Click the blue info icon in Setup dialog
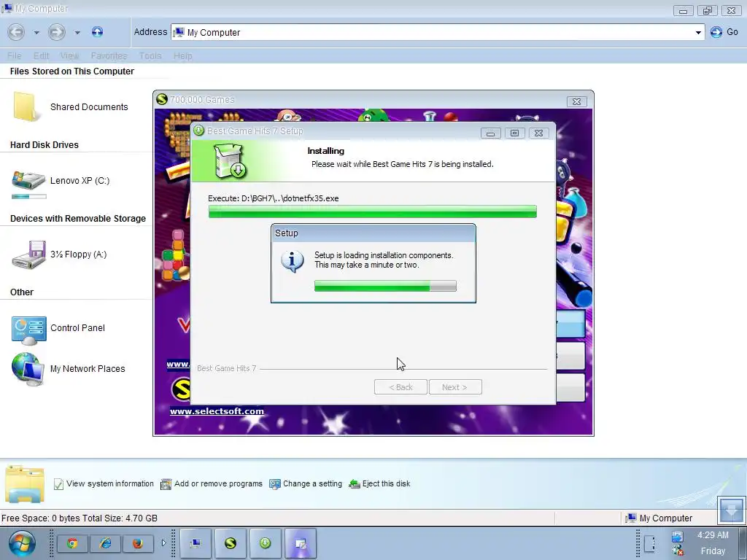This screenshot has height=560, width=747. point(293,261)
